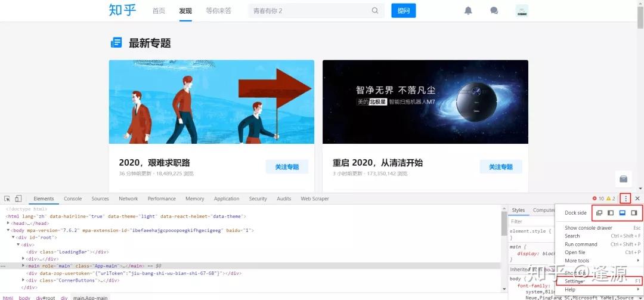Toggle the device toolbar icon

18,199
